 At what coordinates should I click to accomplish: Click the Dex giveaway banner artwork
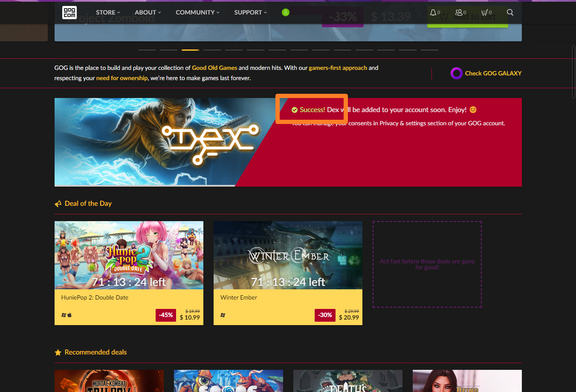pos(166,142)
